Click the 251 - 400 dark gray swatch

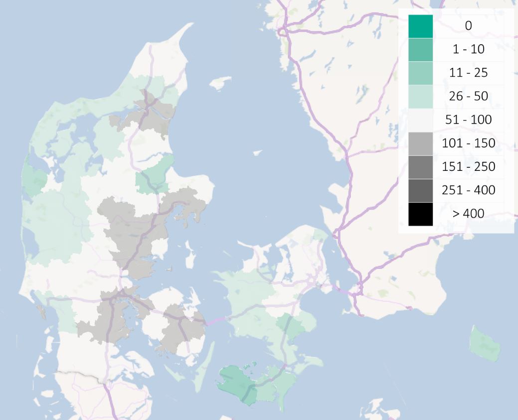(x=420, y=190)
